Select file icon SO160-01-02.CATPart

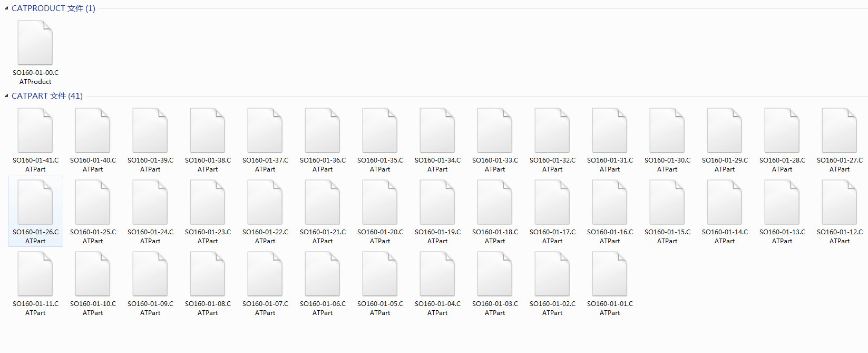tap(552, 274)
